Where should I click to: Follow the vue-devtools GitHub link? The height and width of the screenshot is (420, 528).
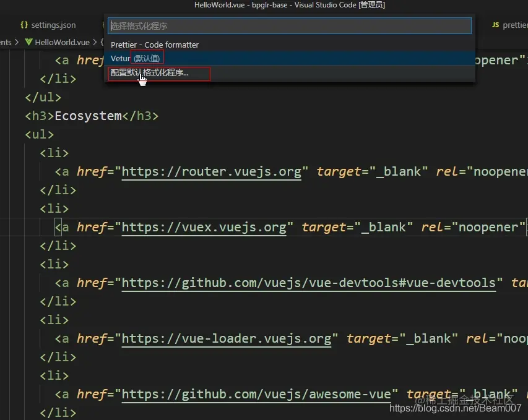point(308,283)
